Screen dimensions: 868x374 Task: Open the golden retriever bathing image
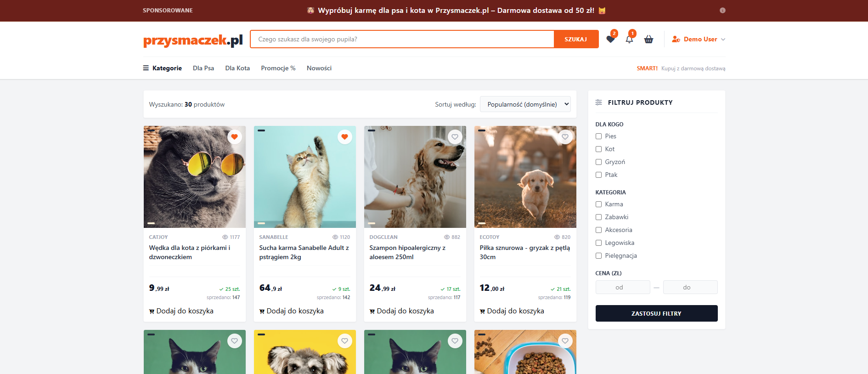415,177
